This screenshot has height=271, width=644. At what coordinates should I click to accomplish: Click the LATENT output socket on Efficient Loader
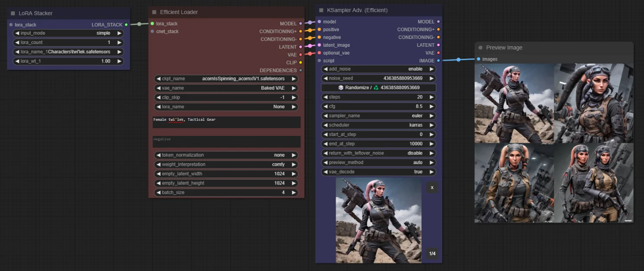pos(301,47)
